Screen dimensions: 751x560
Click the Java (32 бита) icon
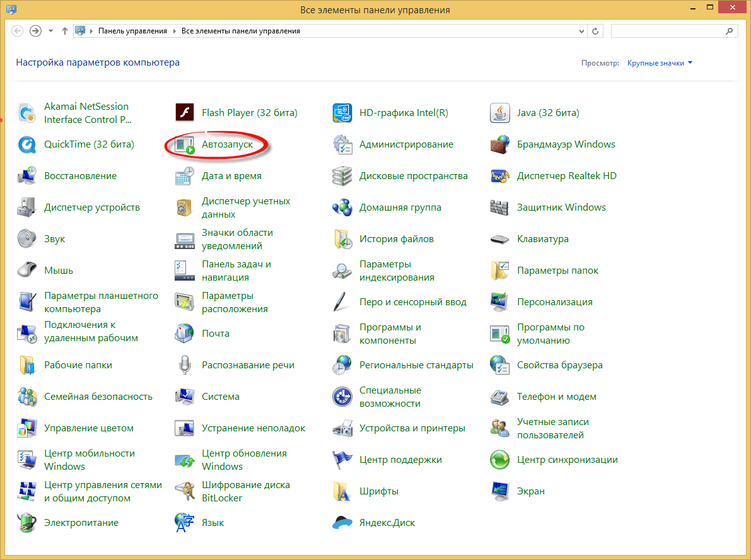click(499, 114)
